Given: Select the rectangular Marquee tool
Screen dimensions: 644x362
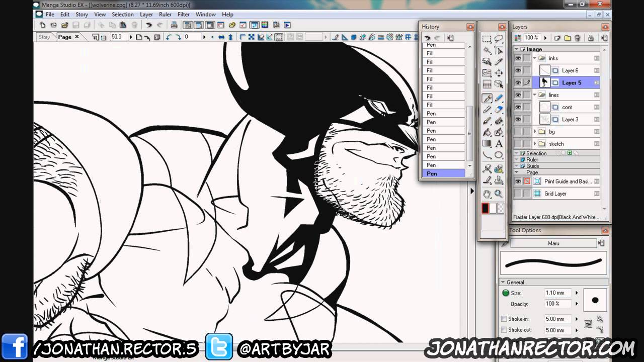Looking at the screenshot, I should [x=487, y=39].
